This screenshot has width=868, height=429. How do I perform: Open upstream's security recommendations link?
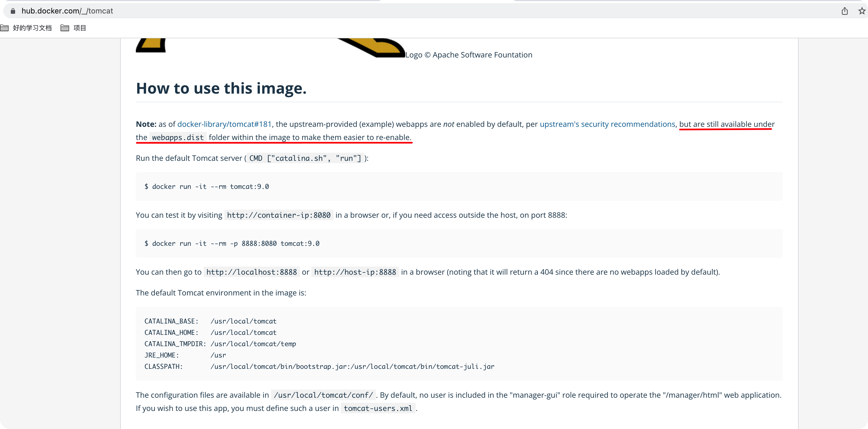[607, 124]
